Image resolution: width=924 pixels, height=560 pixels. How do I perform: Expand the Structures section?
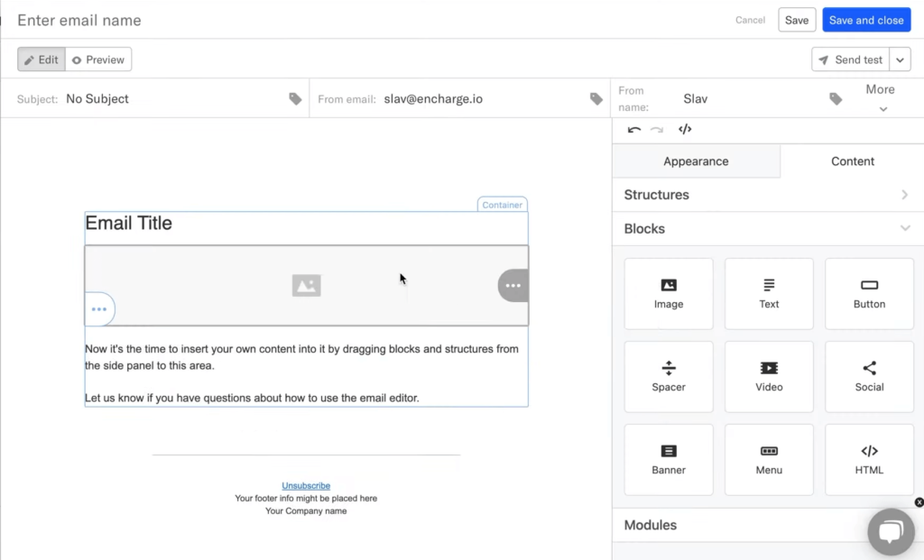pos(767,195)
